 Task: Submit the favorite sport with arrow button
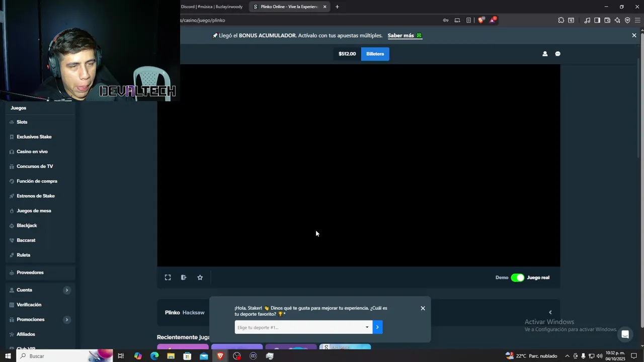click(377, 327)
